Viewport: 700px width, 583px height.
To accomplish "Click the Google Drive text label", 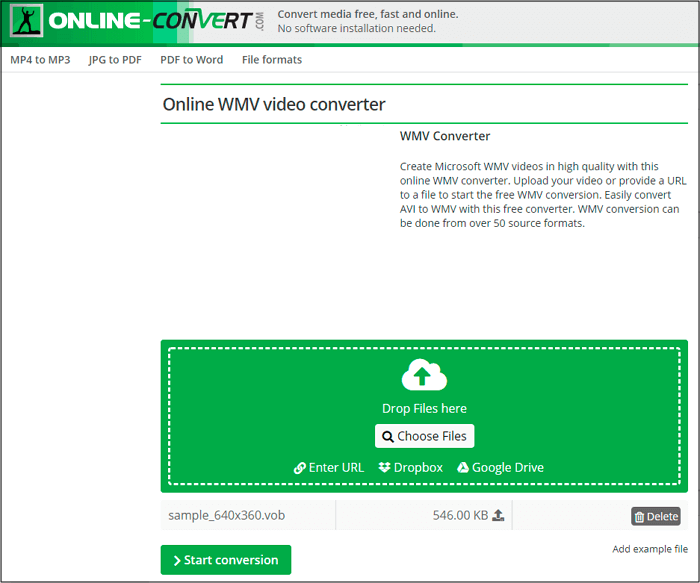I will [x=508, y=468].
